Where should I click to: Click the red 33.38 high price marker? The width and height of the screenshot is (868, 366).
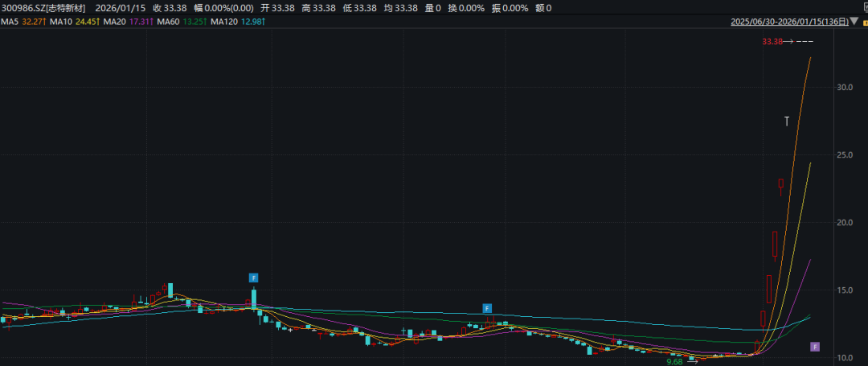click(x=772, y=41)
